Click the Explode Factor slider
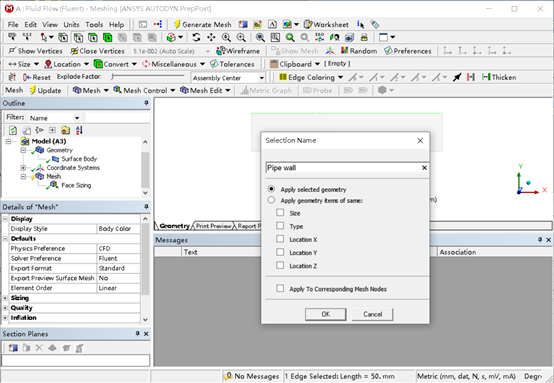 coord(148,77)
